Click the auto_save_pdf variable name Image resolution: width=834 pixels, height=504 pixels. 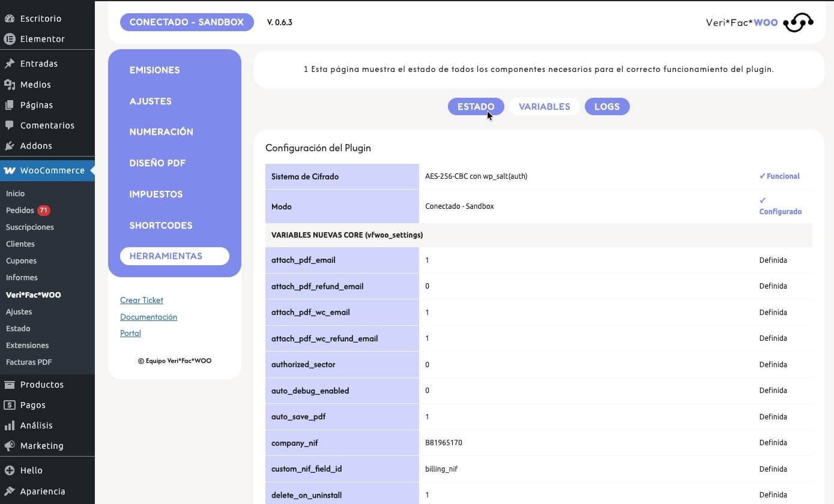click(x=298, y=417)
